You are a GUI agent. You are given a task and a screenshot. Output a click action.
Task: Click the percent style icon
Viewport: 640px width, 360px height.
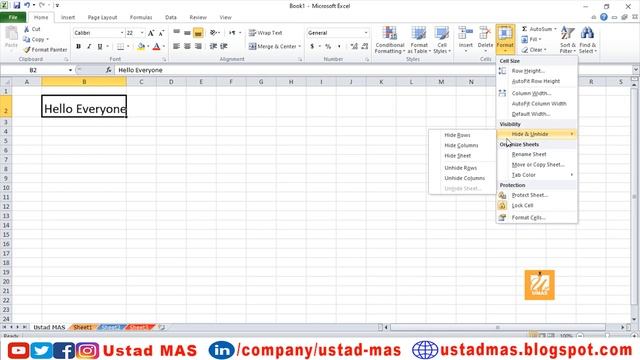coord(328,47)
